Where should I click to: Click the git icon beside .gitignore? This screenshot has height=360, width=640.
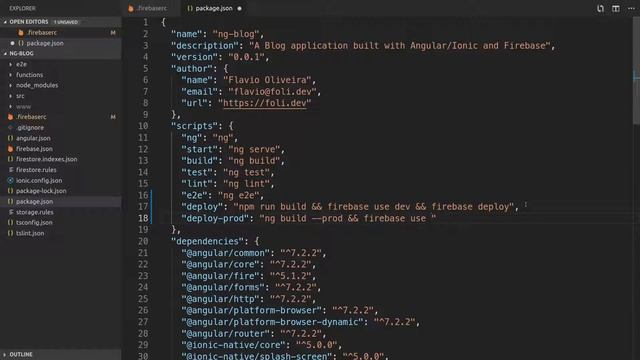point(11,127)
